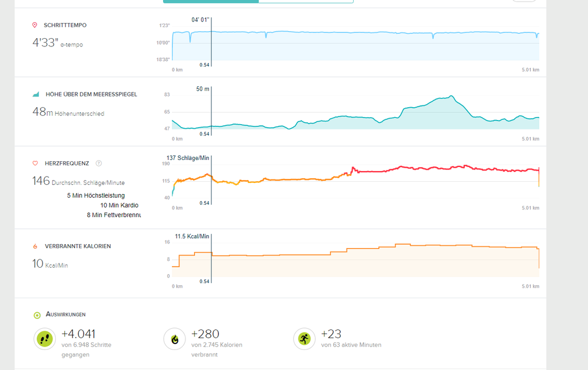Click the Schritttempo location pin icon

(35, 25)
